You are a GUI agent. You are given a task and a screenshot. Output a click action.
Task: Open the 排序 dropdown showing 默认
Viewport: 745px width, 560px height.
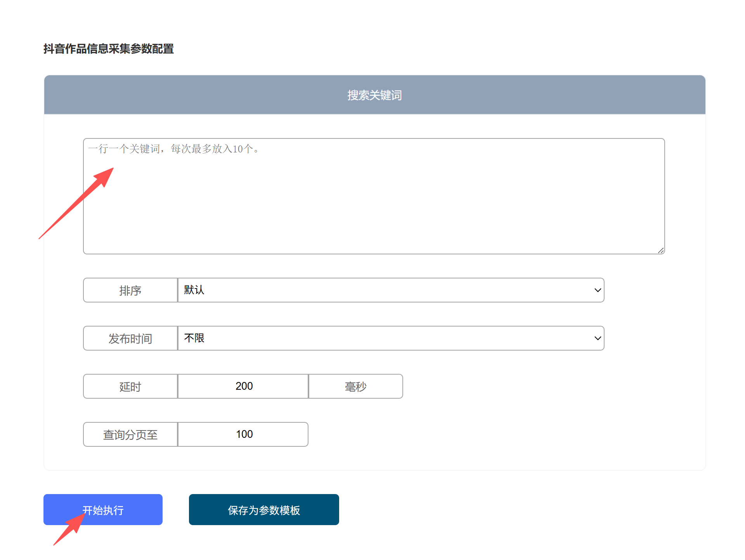pos(391,290)
